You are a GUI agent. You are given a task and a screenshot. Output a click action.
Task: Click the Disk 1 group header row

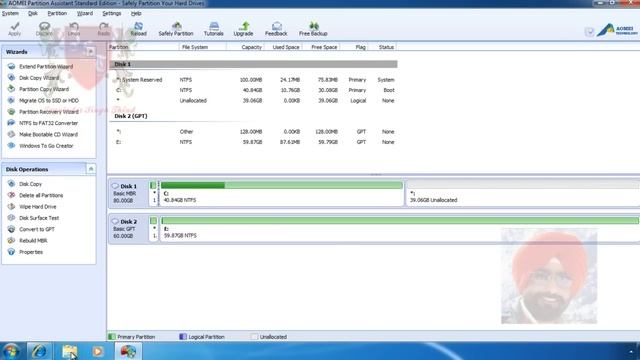(253, 64)
